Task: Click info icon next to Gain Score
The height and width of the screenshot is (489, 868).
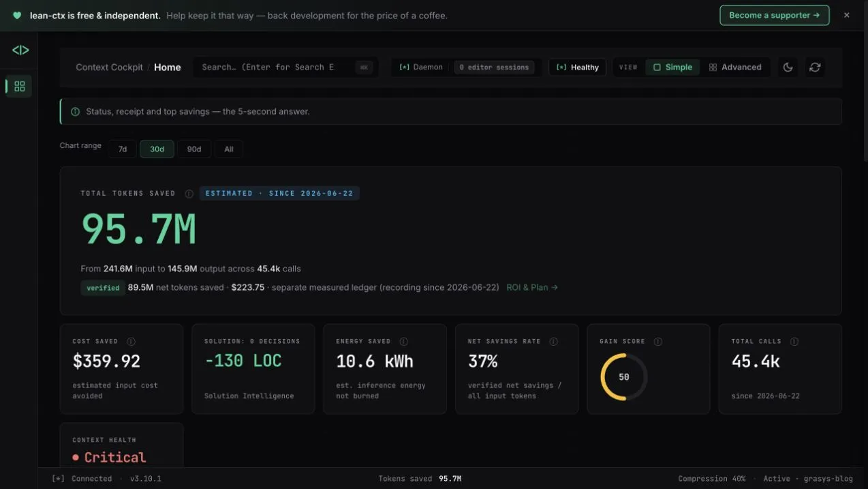Action: (x=657, y=341)
